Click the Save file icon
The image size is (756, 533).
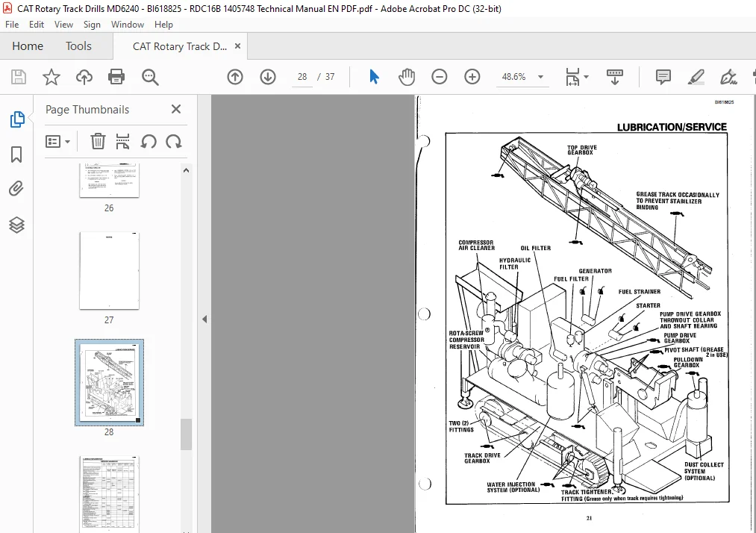pos(19,77)
